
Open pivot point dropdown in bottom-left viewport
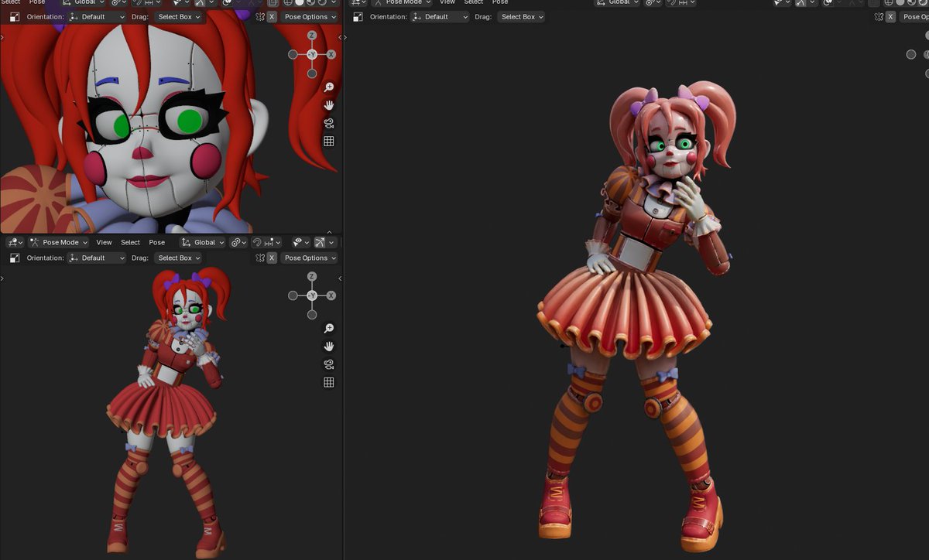click(x=238, y=242)
